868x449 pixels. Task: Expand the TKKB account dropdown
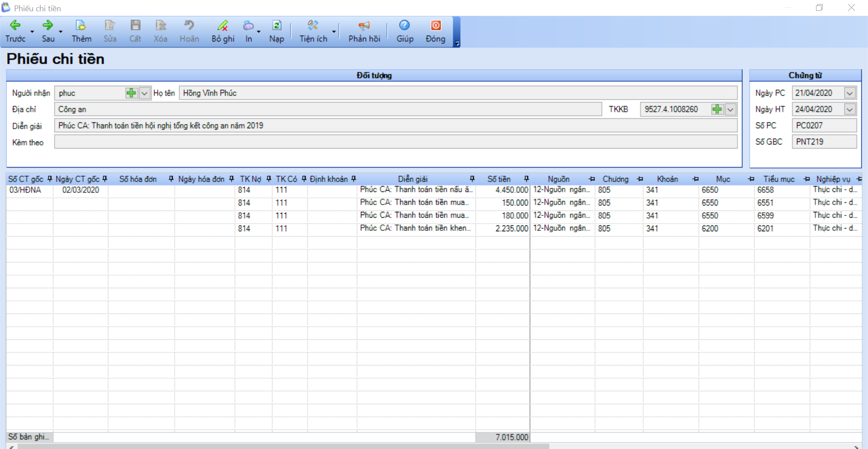731,109
